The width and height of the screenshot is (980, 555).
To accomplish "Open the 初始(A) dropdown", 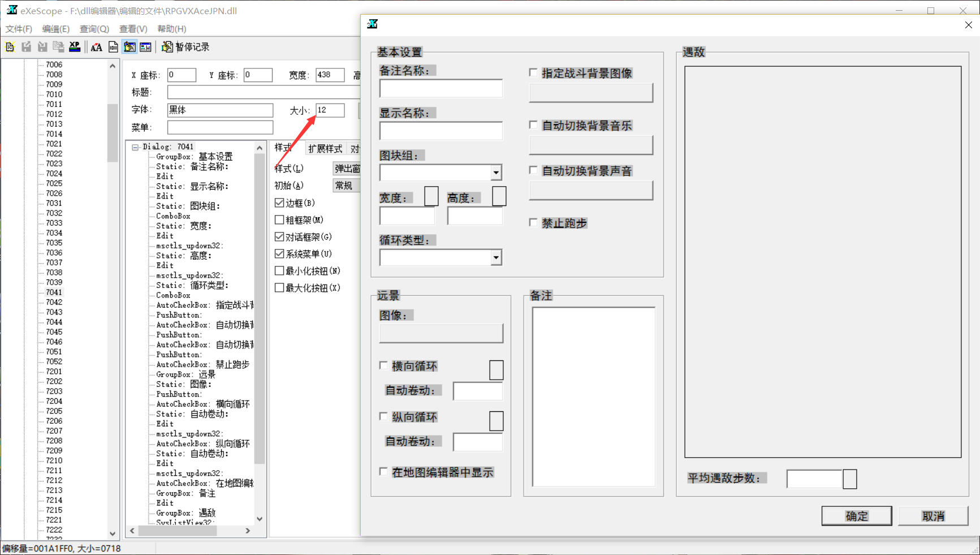I will 347,186.
